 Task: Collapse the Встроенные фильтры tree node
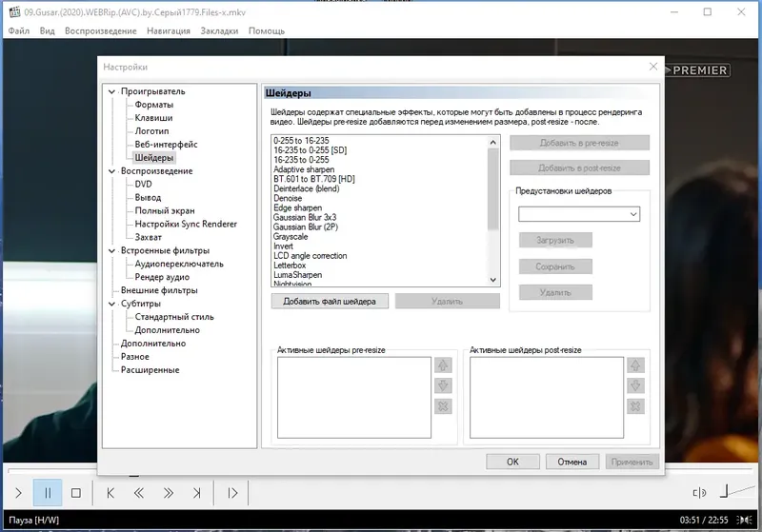pyautogui.click(x=111, y=251)
